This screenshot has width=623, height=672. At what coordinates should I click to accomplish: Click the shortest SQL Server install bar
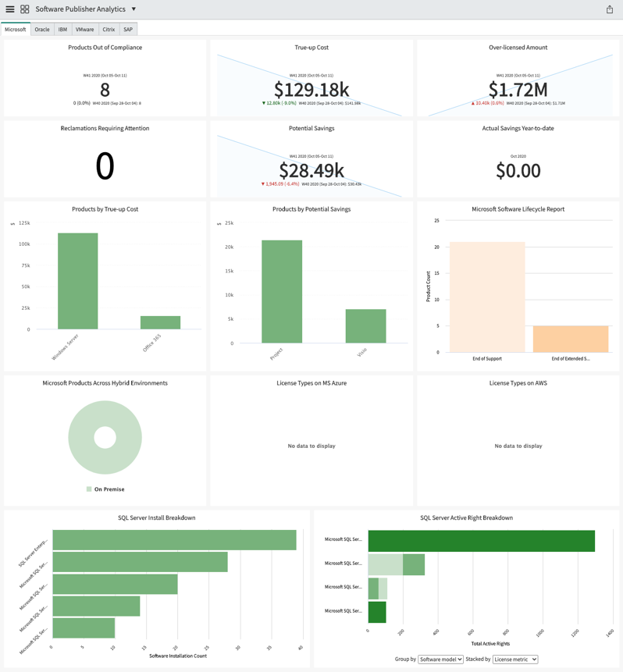click(84, 628)
